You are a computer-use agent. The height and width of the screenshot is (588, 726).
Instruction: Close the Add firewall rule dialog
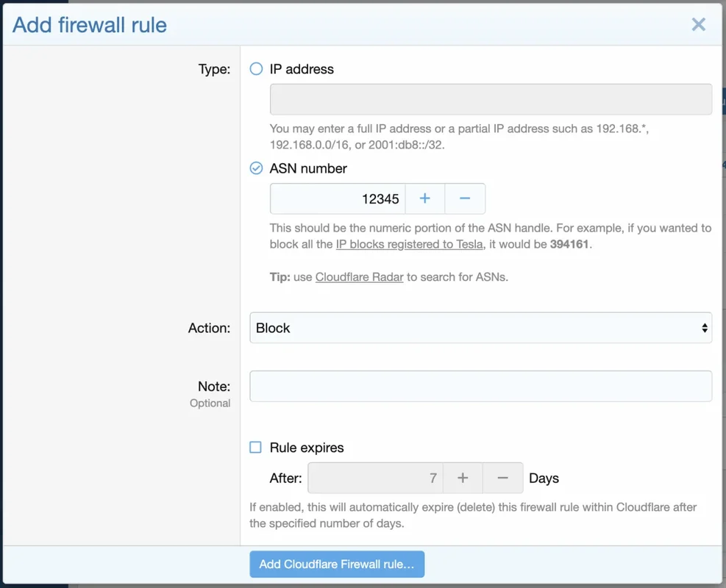point(698,24)
